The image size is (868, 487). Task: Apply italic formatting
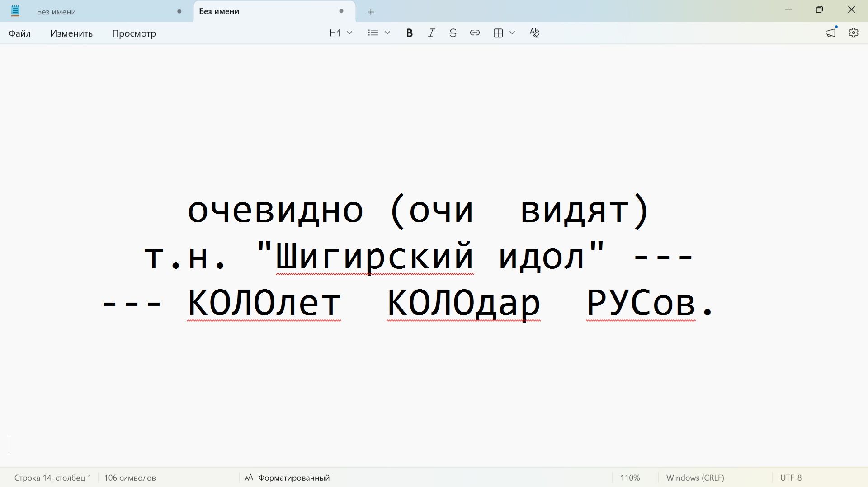[431, 33]
